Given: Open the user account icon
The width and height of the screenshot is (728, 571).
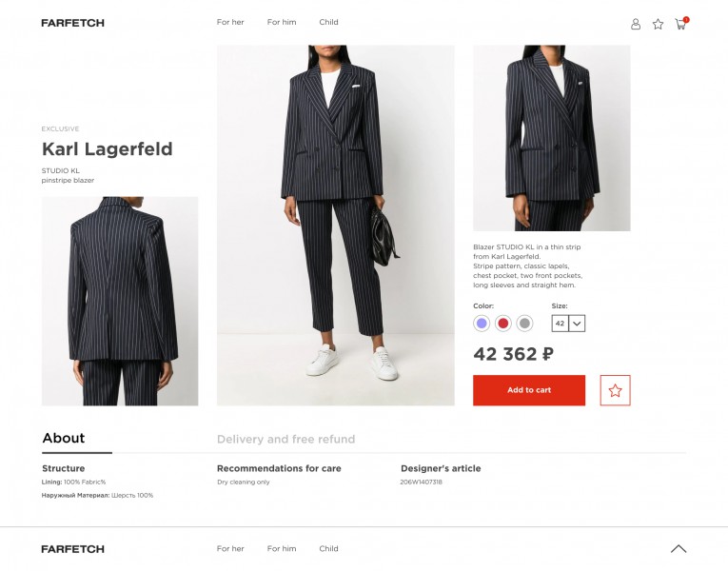Looking at the screenshot, I should point(636,24).
